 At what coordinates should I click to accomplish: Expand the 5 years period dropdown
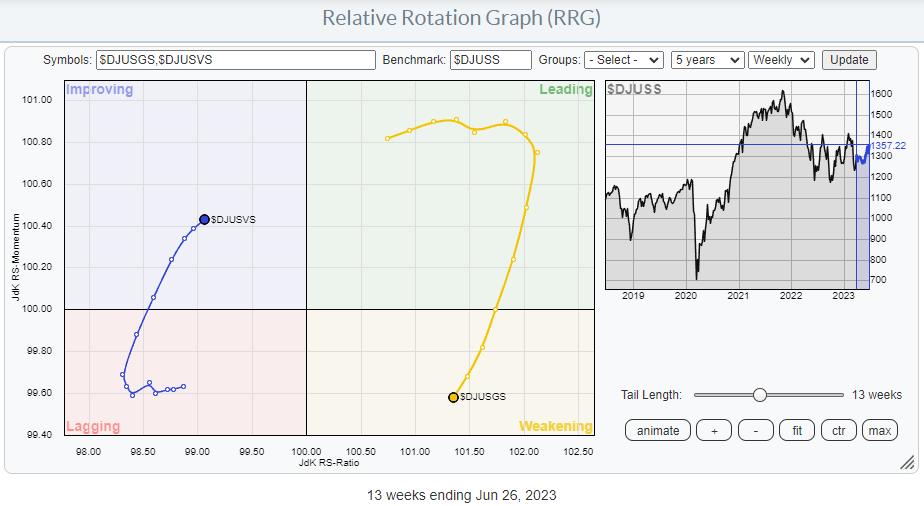coord(707,60)
